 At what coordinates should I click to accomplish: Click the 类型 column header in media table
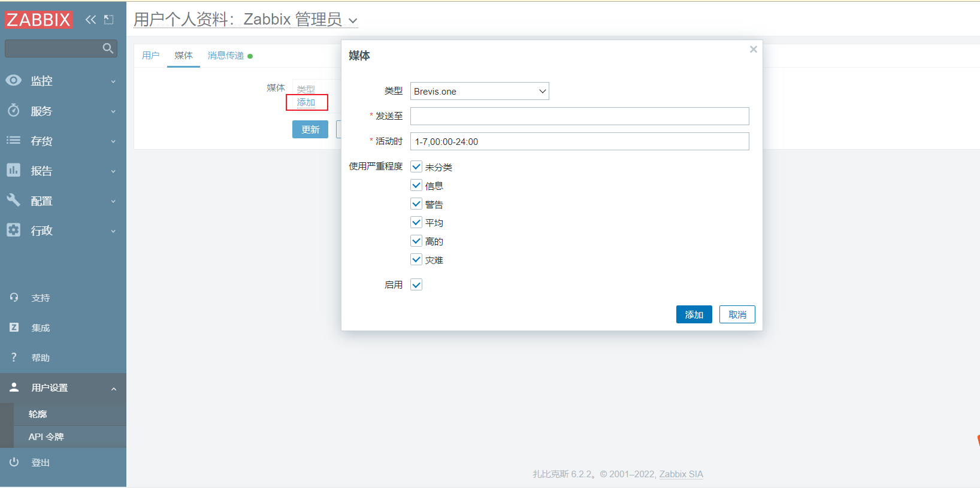click(x=306, y=89)
